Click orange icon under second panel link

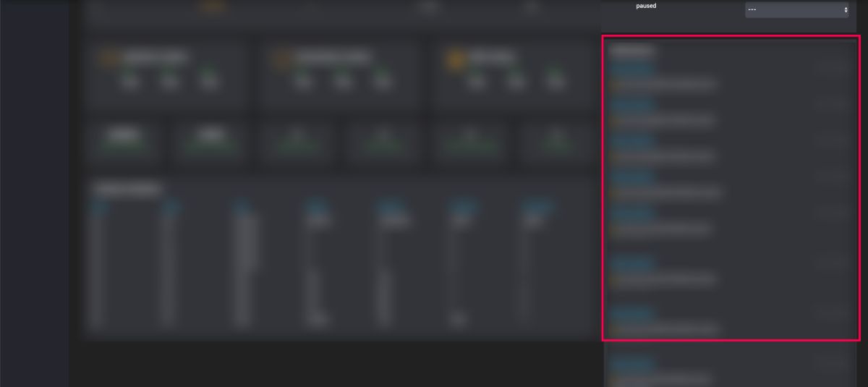tap(614, 120)
